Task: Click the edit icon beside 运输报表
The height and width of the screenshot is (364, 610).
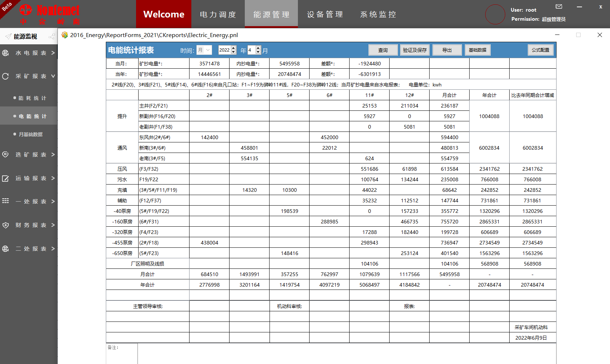Action: [5, 178]
